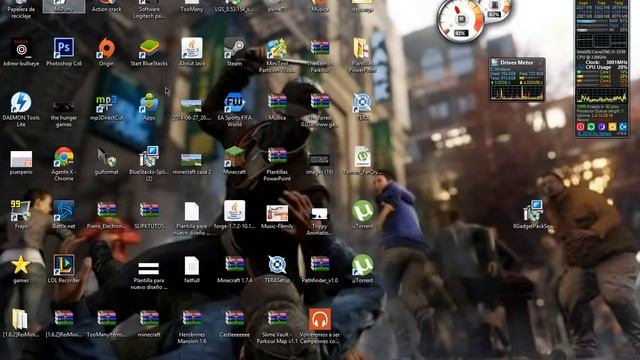640x360 pixels.
Task: Open the games star folder
Action: point(21,265)
